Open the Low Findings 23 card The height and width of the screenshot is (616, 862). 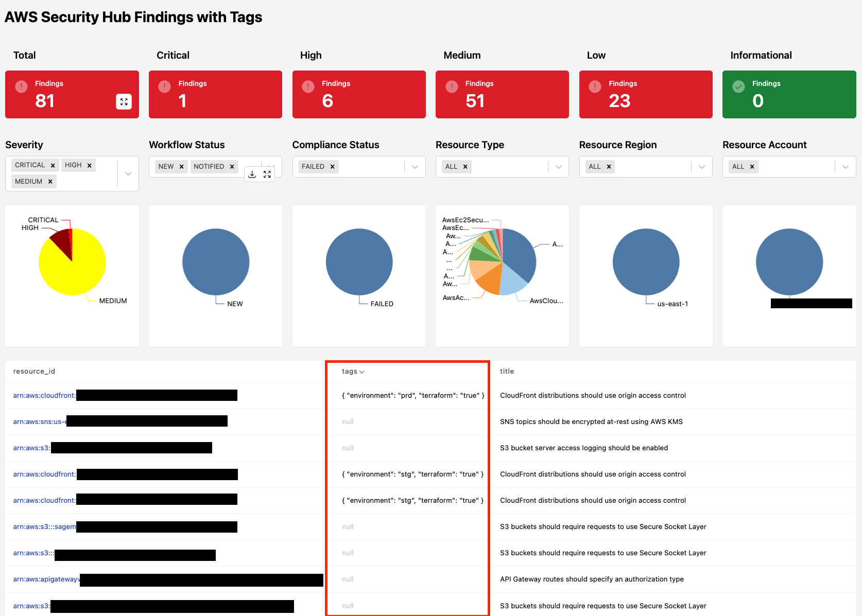646,95
